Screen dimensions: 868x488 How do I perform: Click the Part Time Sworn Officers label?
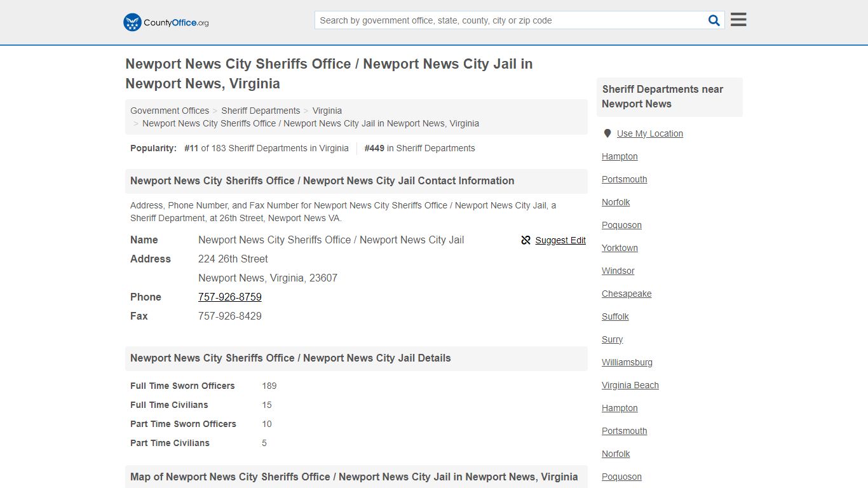coord(183,424)
